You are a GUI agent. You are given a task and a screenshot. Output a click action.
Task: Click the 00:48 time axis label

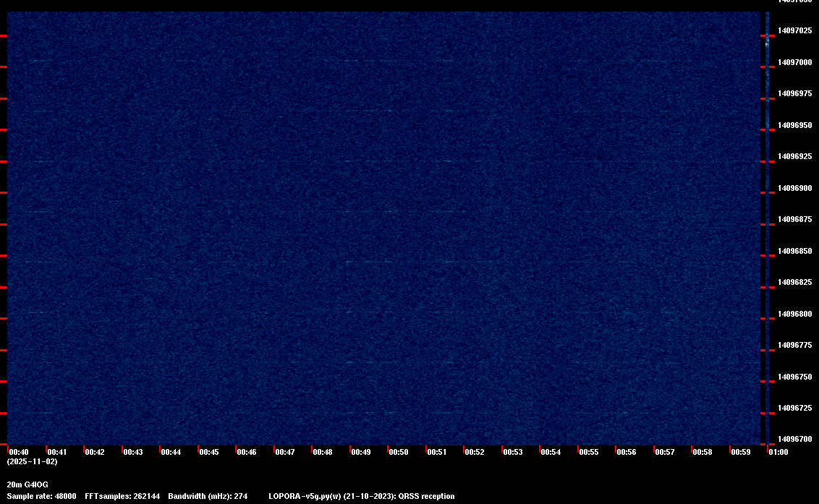point(322,452)
